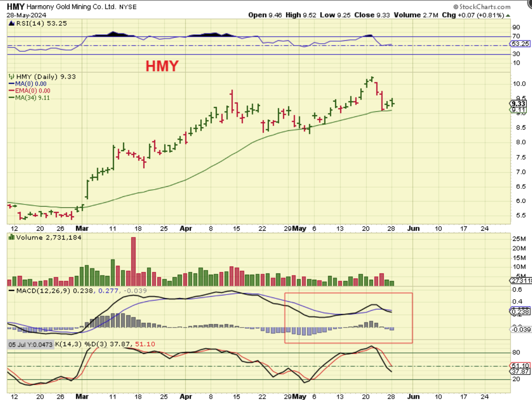
Task: Click the volume bars icon beside Volume 2,731,184
Action: 11,237
